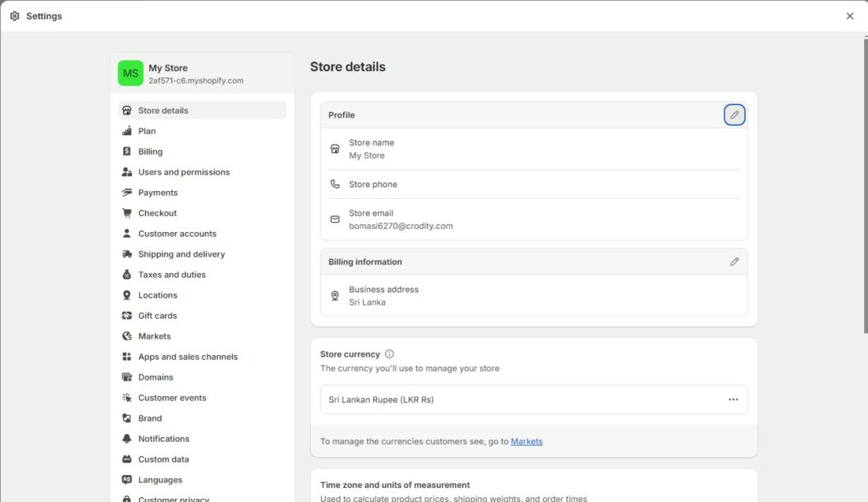Select Taxes and duties in the sidebar
The image size is (868, 502).
pos(172,275)
